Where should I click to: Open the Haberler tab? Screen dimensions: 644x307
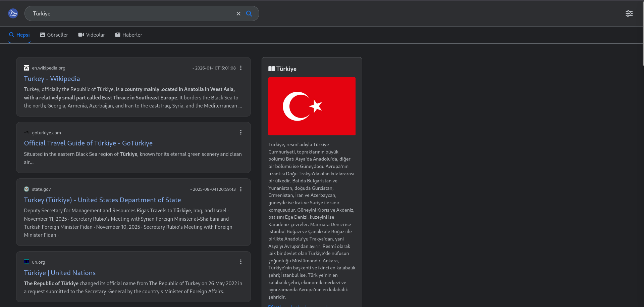(129, 35)
